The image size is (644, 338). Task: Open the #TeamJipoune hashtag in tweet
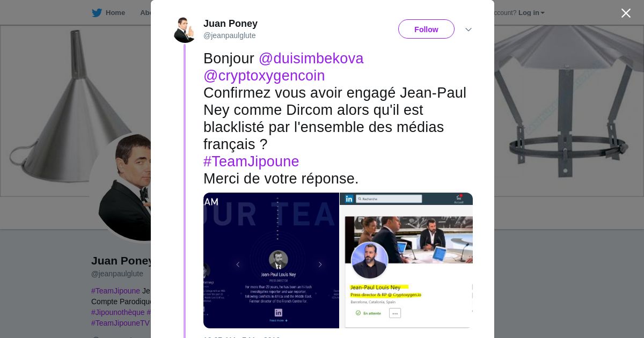click(251, 161)
